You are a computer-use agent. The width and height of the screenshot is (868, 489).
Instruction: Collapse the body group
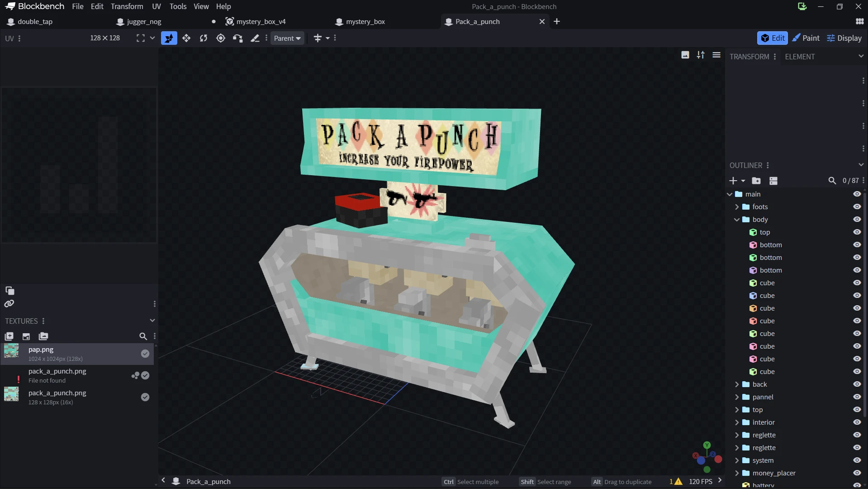pos(737,219)
